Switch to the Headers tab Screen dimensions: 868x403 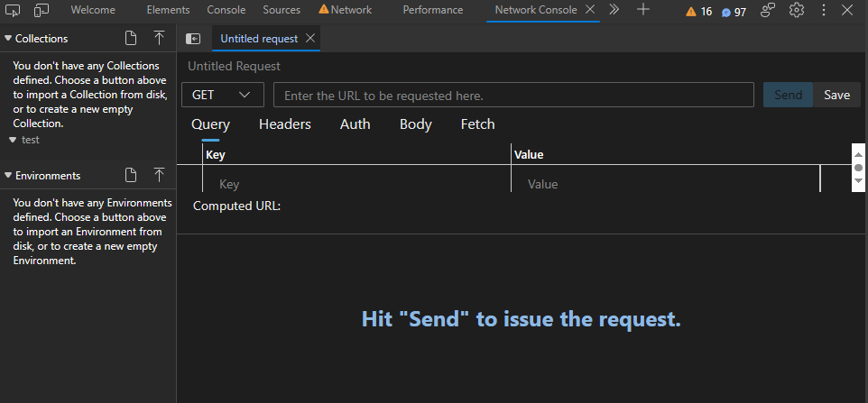(x=285, y=124)
